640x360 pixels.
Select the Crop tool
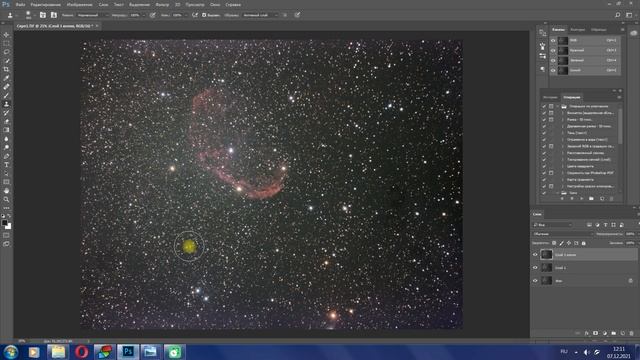[6, 69]
